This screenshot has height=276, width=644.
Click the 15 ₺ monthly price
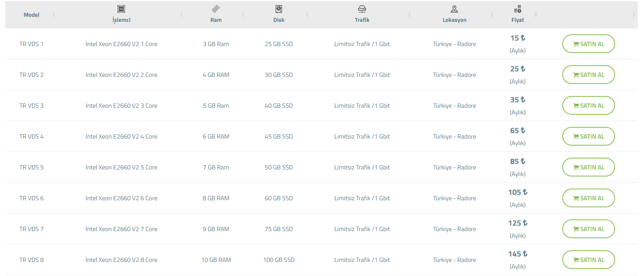point(518,38)
